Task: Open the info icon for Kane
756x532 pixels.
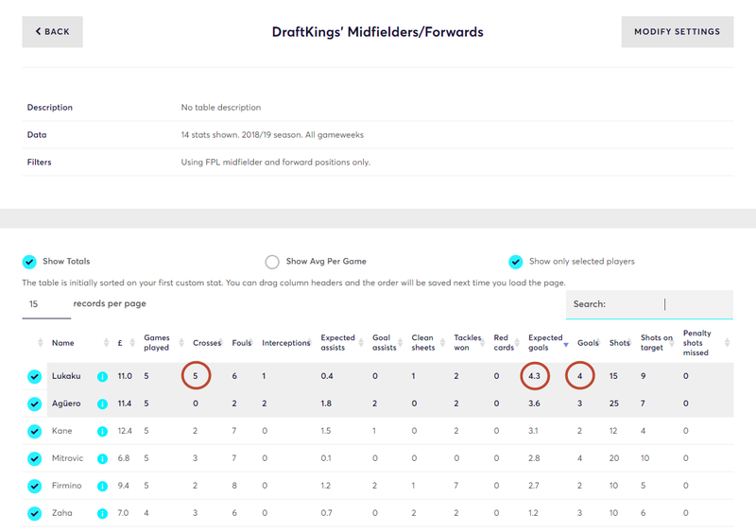Action: tap(102, 432)
